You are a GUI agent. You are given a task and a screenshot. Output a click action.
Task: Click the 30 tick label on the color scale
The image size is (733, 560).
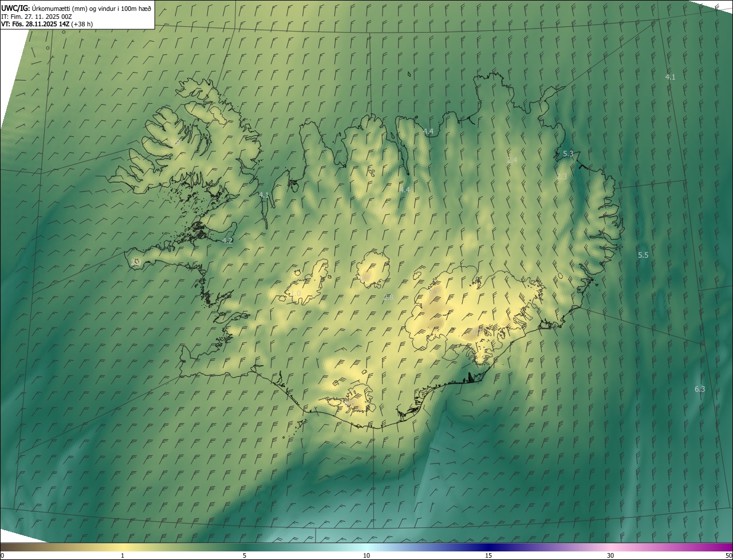[x=610, y=555]
